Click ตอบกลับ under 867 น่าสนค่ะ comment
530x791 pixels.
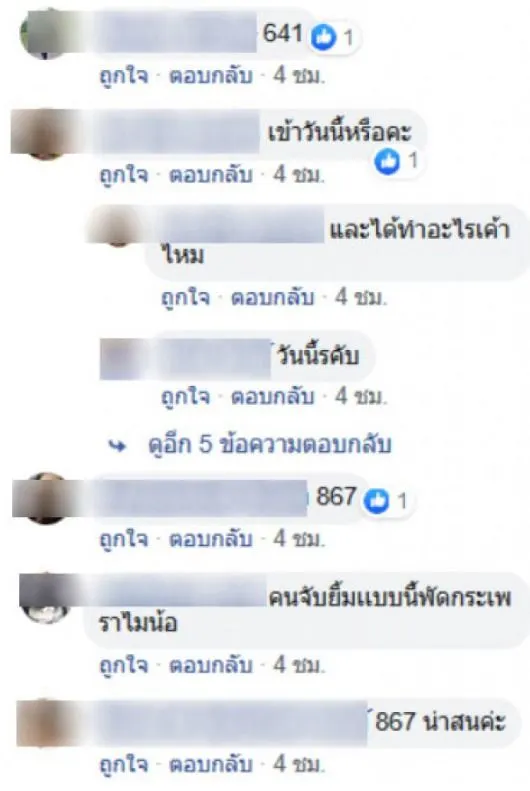coord(211,764)
